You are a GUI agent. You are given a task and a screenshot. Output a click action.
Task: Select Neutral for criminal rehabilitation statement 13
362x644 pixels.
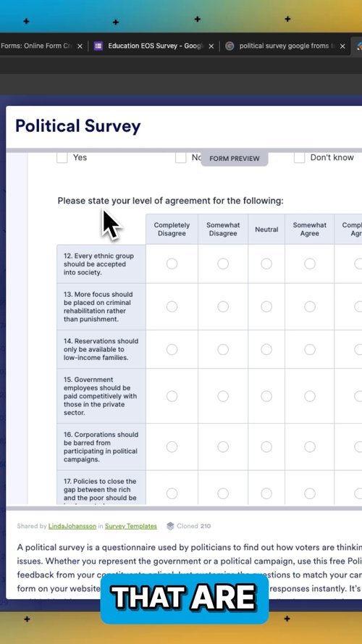(x=266, y=306)
